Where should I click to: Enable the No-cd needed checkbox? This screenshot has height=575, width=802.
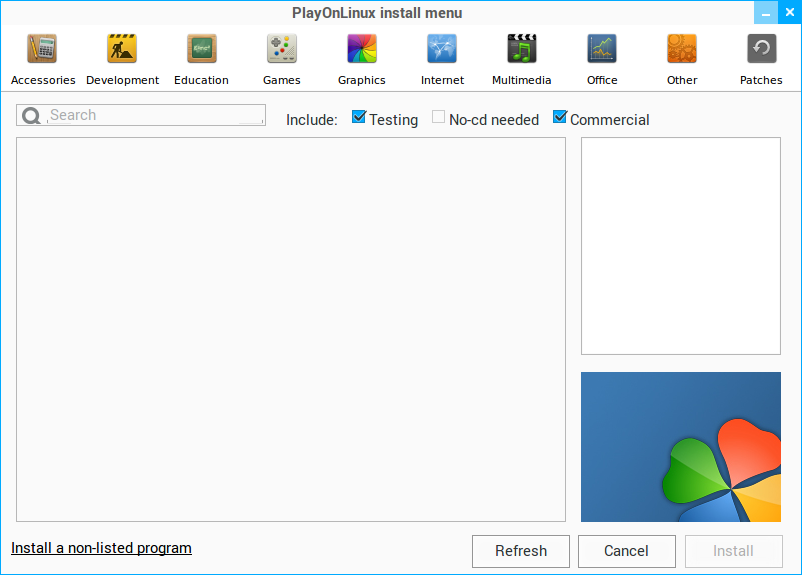(x=438, y=117)
